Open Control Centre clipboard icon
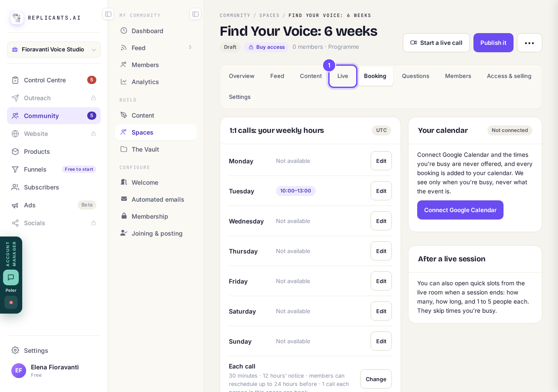The image size is (558, 392). [x=15, y=80]
